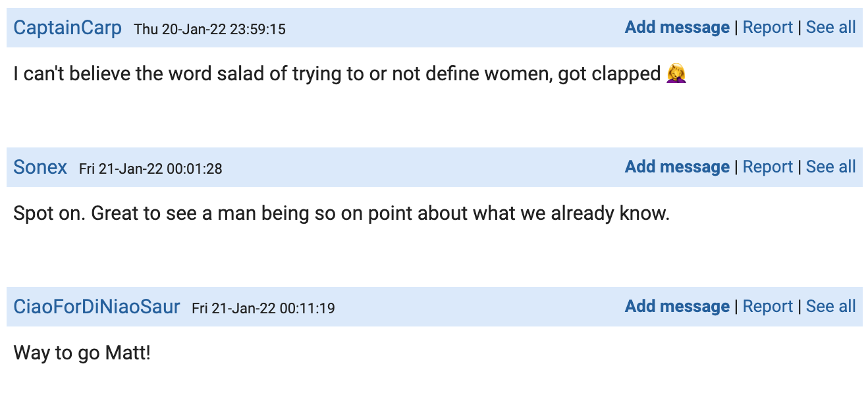The height and width of the screenshot is (416, 868).
Task: Click the facepalm emoji in CaptainCarp's post
Action: pyautogui.click(x=676, y=74)
